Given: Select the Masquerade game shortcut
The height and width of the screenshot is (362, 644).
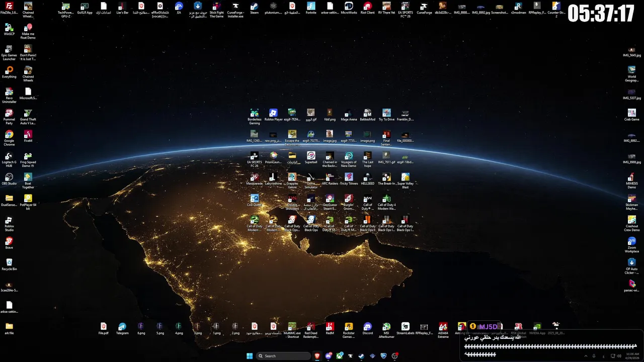Looking at the screenshot, I should click(x=255, y=179).
